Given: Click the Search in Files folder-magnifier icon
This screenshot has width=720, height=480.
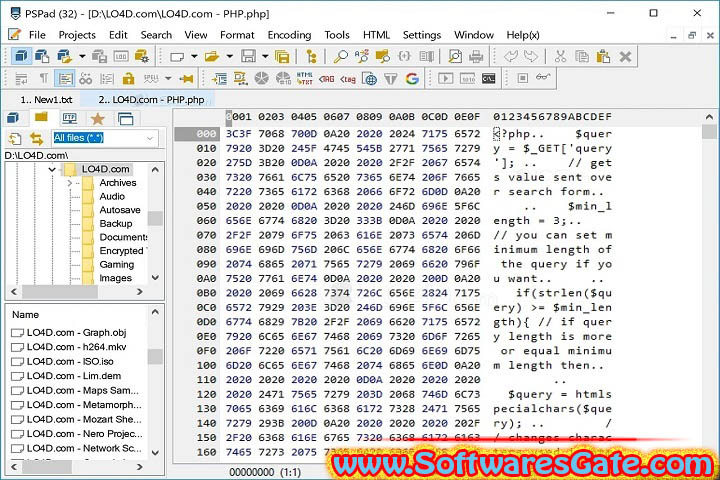Looking at the screenshot, I should [382, 56].
